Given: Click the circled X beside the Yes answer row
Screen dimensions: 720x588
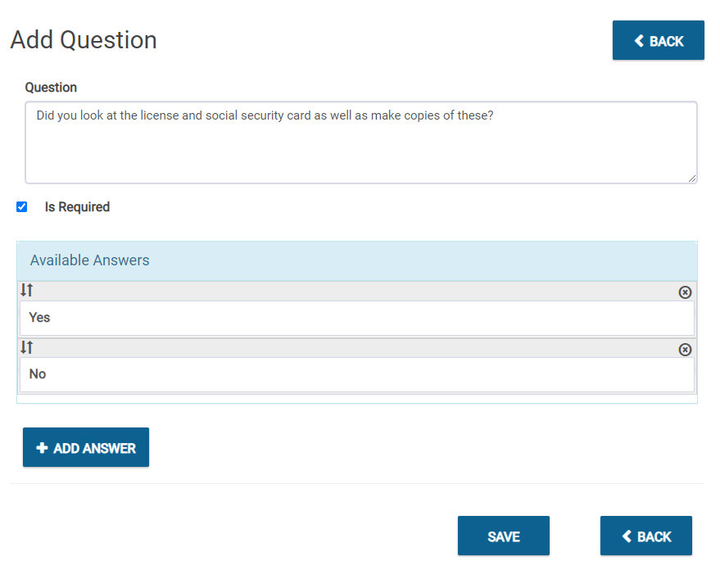Looking at the screenshot, I should point(686,292).
